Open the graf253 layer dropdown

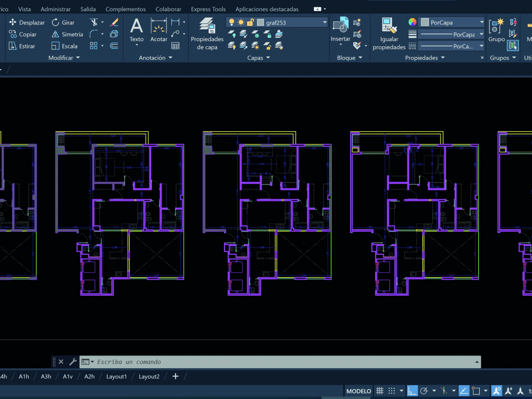(325, 22)
